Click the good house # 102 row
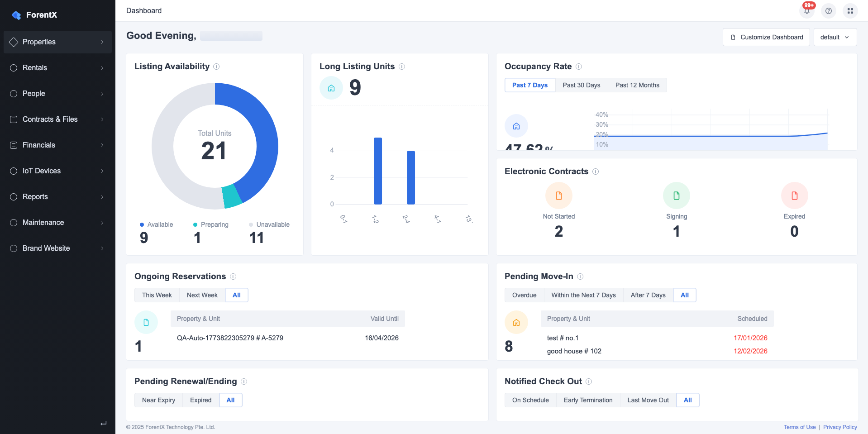This screenshot has width=868, height=434. pyautogui.click(x=657, y=352)
